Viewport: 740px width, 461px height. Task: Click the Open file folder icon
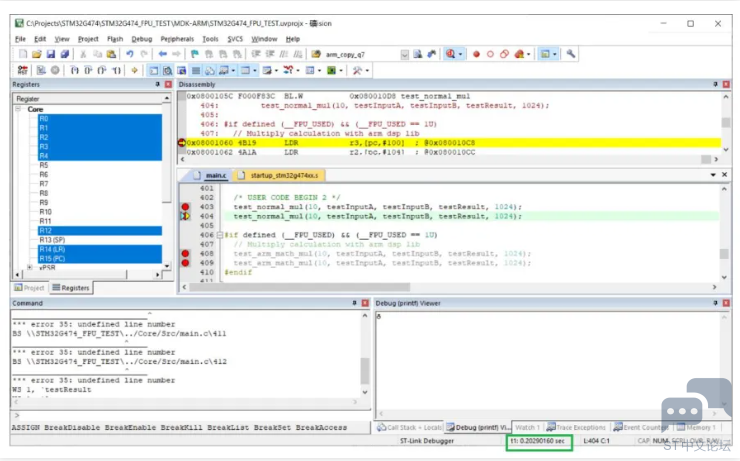point(36,54)
